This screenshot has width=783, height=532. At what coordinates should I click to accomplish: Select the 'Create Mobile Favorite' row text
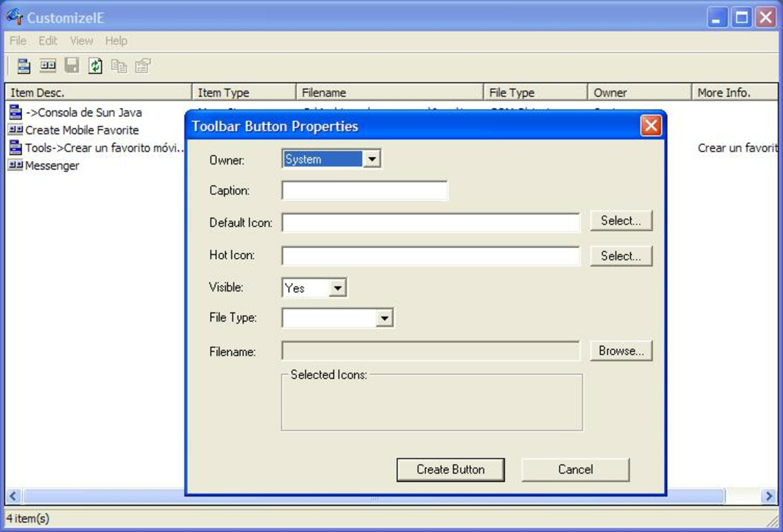pyautogui.click(x=82, y=130)
